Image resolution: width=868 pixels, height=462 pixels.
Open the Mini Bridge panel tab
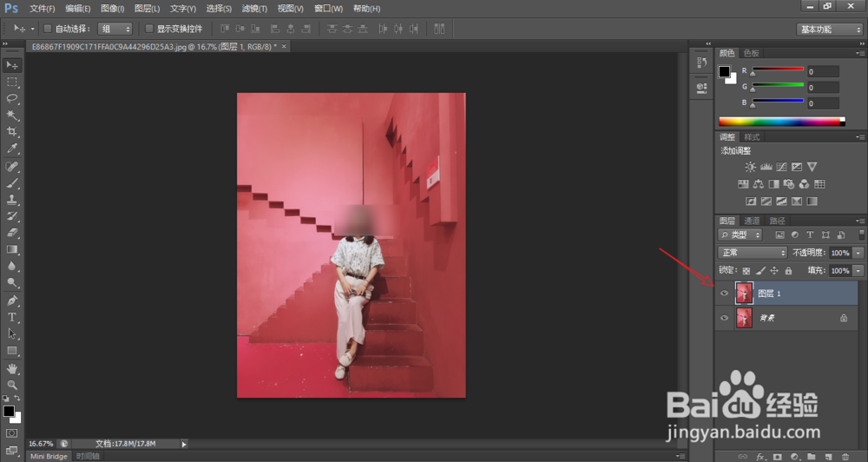click(49, 457)
